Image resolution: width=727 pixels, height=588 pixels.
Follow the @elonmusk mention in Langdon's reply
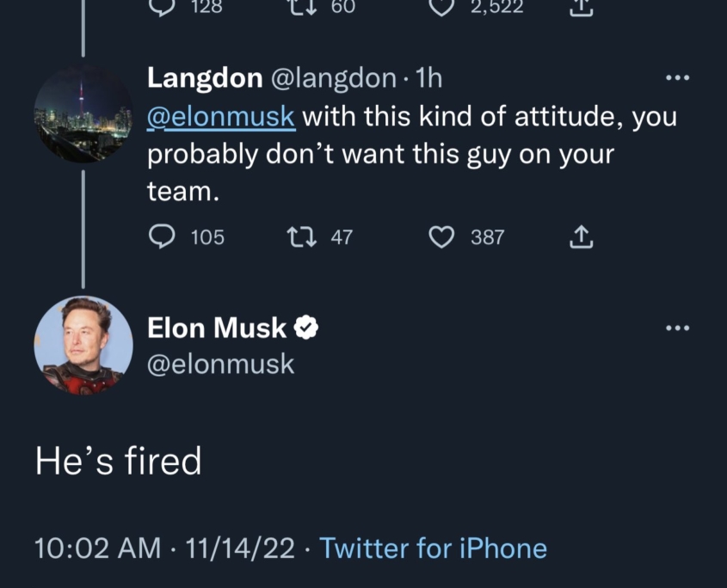click(221, 116)
